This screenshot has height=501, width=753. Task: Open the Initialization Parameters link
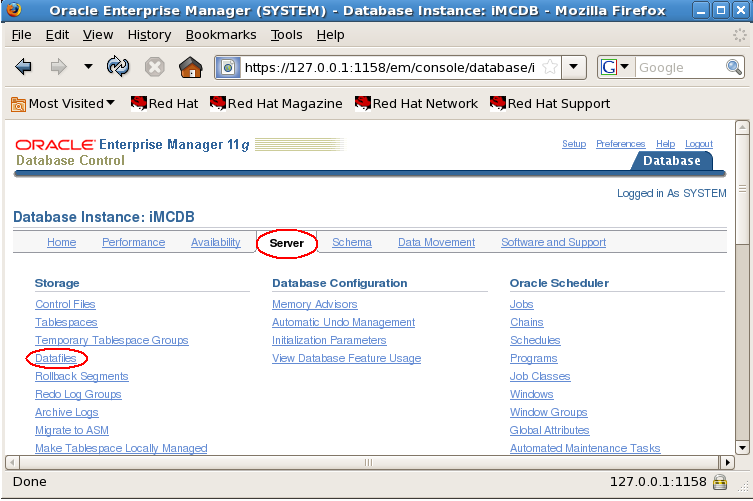[329, 340]
